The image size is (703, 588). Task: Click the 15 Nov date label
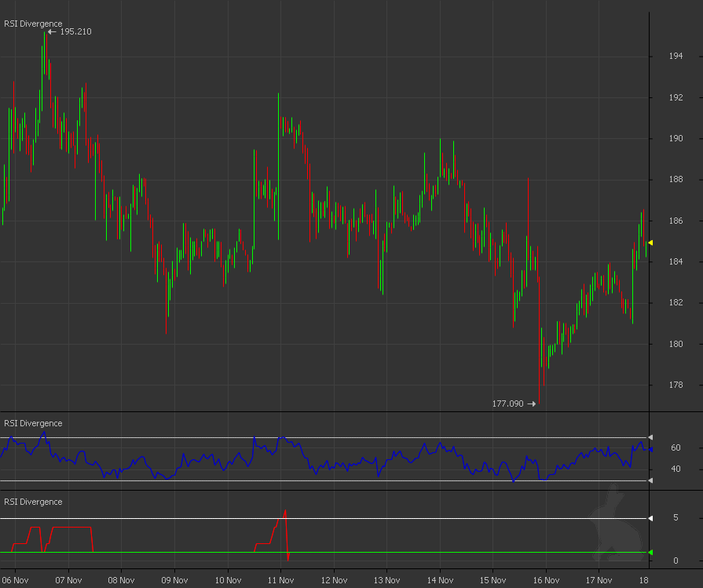[x=492, y=580]
